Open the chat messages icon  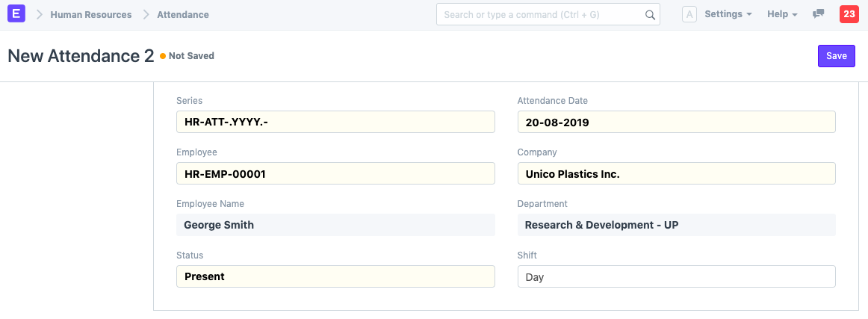click(818, 14)
